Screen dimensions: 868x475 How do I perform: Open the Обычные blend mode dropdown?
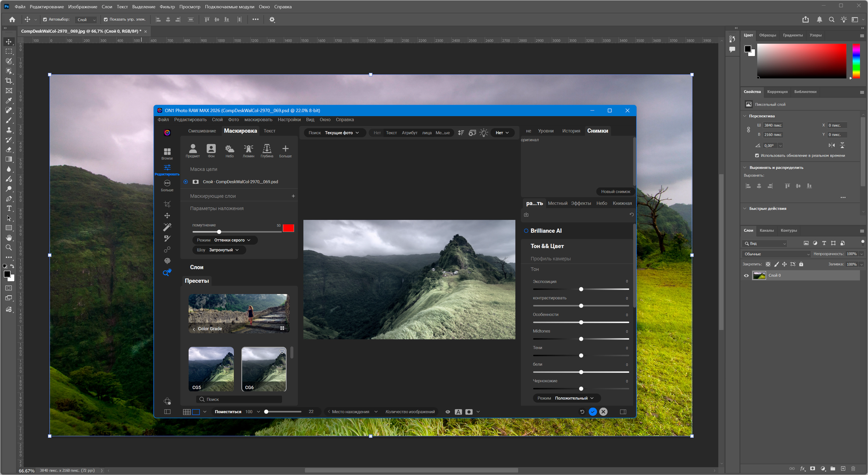pos(776,254)
